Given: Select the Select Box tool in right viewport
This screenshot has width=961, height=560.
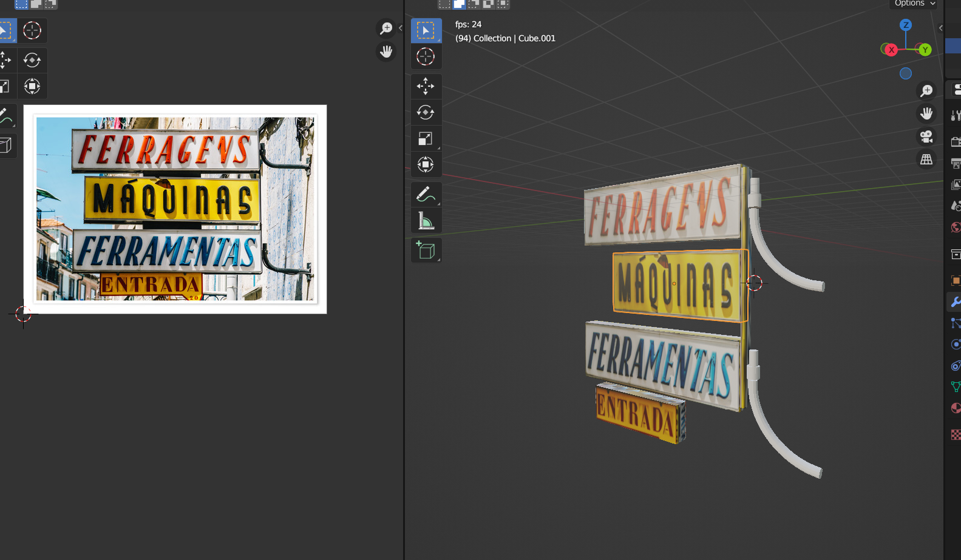Looking at the screenshot, I should (426, 30).
